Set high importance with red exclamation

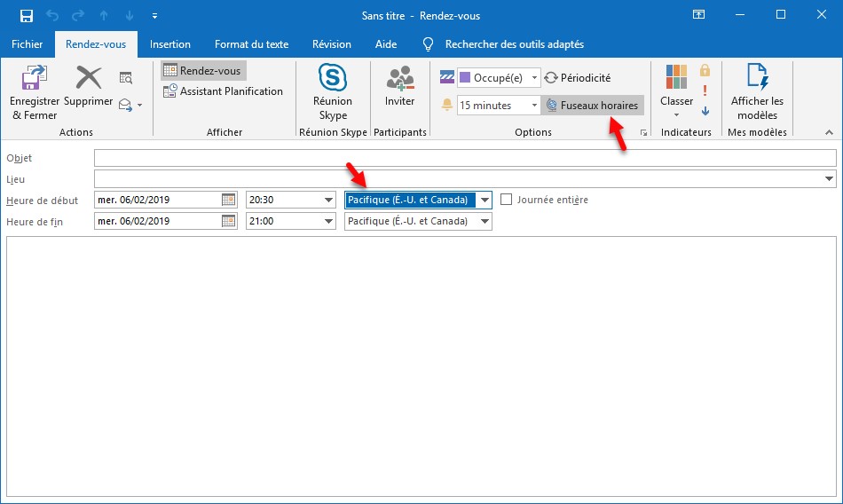click(x=705, y=91)
